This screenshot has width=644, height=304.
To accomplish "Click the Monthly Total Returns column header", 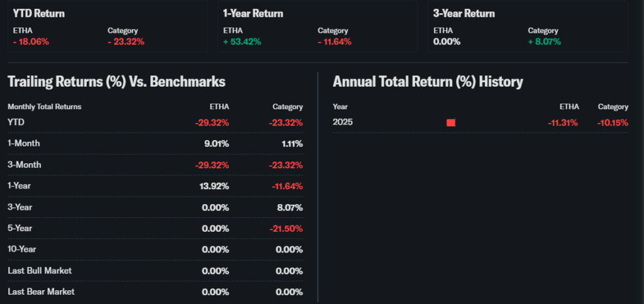I will click(x=45, y=107).
